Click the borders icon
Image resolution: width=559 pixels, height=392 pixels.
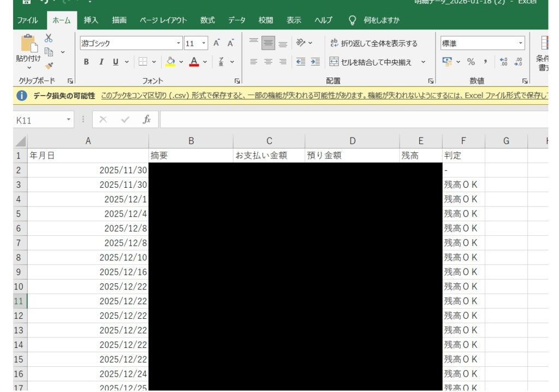(142, 62)
